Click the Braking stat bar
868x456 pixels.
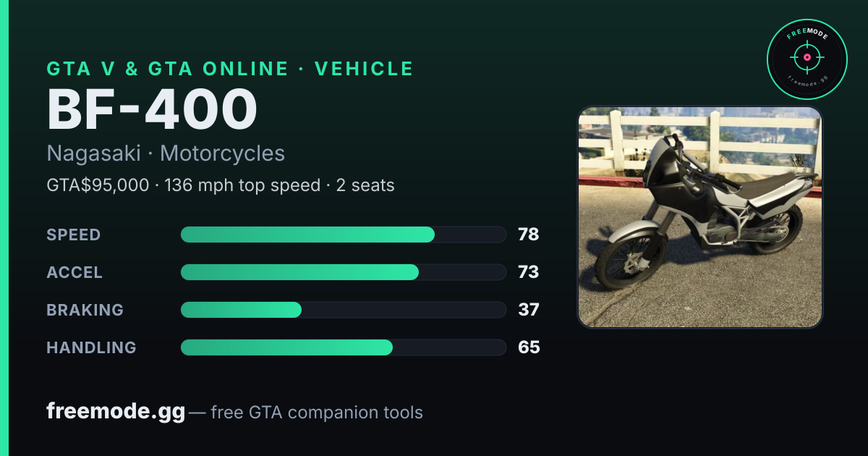coord(343,310)
